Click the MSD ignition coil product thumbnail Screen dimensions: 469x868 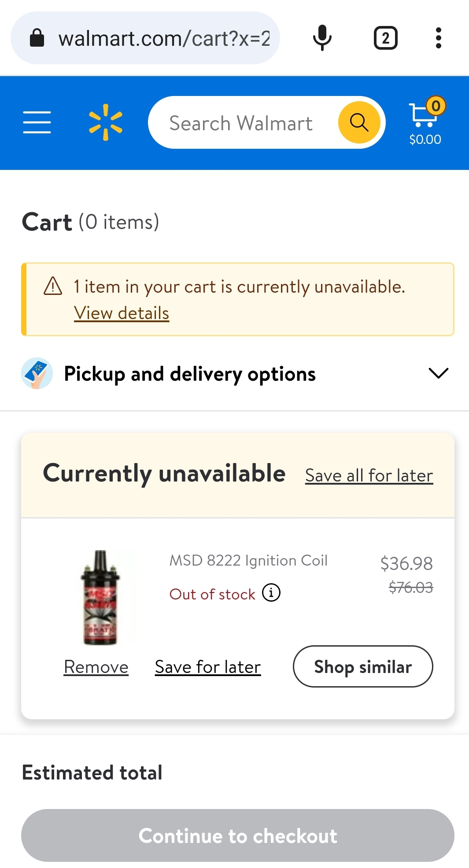106,598
